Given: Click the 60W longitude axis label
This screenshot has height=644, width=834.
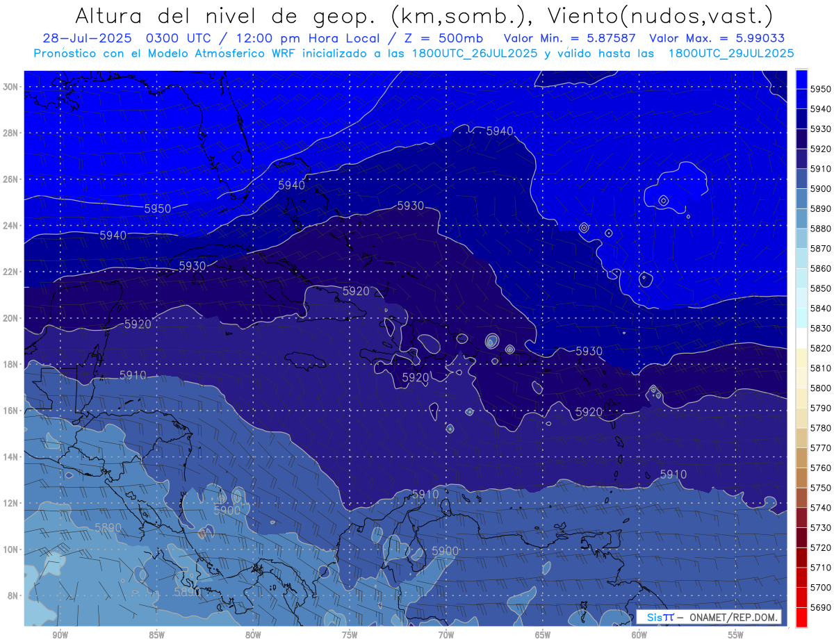Looking at the screenshot, I should pos(639,635).
